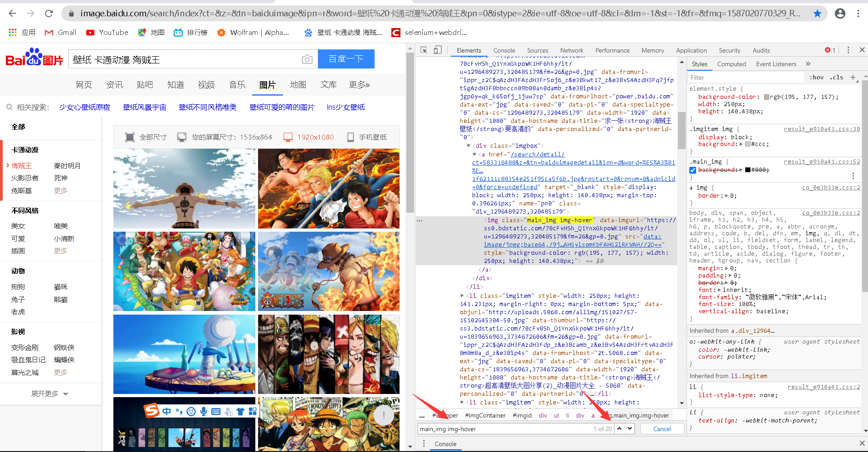Expand the padding shorthand property

pyautogui.click(x=730, y=276)
